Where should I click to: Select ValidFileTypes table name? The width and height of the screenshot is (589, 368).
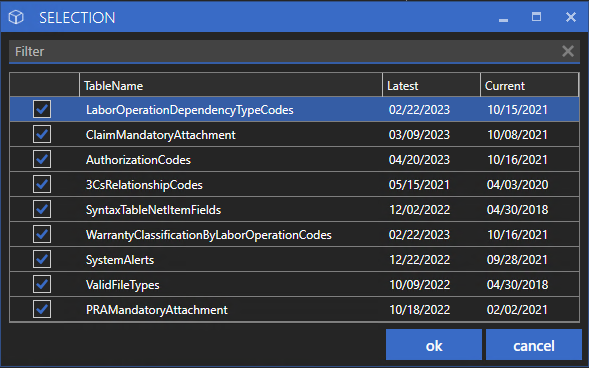[x=122, y=285]
